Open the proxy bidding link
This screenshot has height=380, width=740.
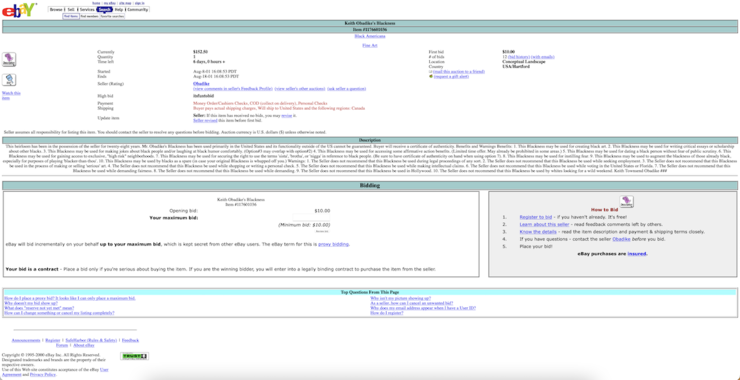334,245
